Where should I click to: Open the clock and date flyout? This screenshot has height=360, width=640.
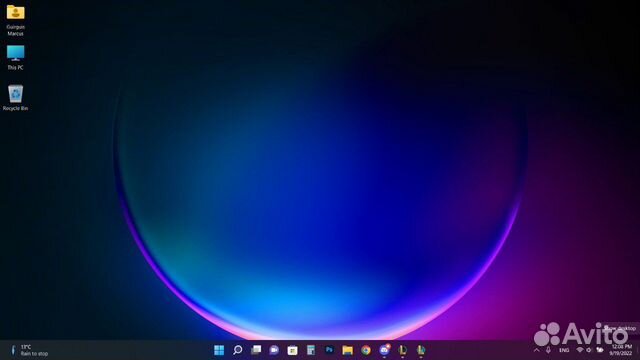621,350
